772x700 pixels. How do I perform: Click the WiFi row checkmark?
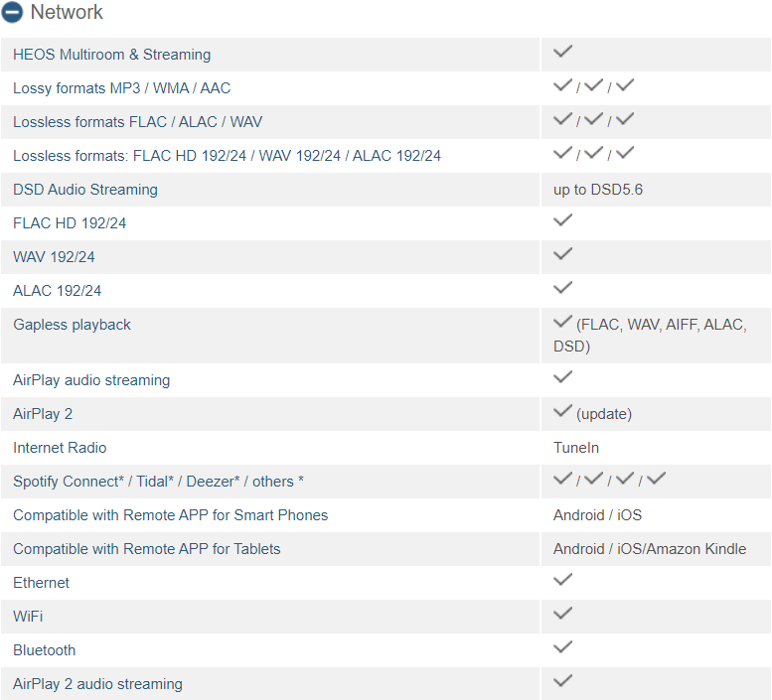[x=563, y=614]
